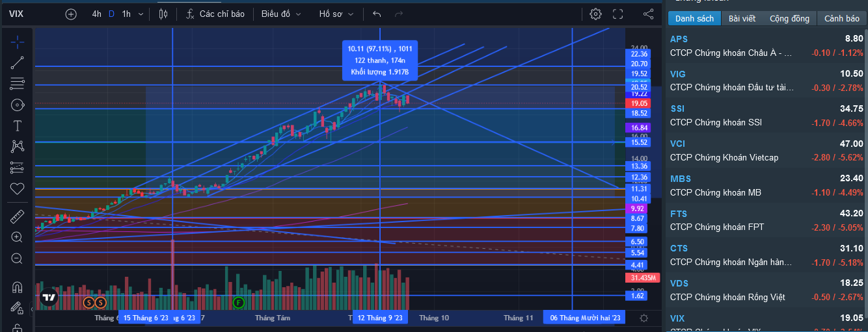Switch to the Bài viết tab
868x332 pixels.
(x=742, y=18)
